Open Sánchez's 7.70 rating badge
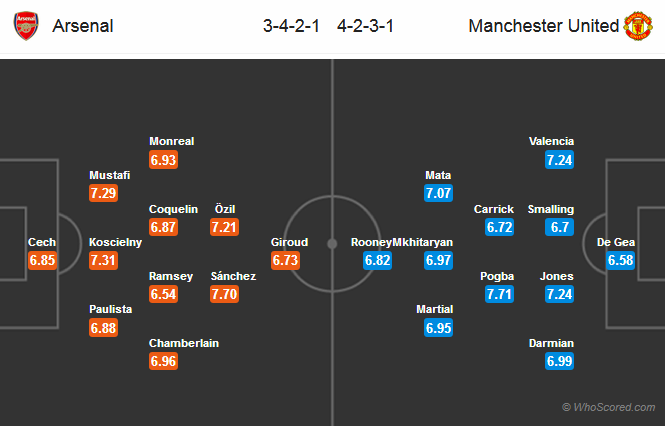Viewport: 665px width, 426px height. tap(225, 294)
